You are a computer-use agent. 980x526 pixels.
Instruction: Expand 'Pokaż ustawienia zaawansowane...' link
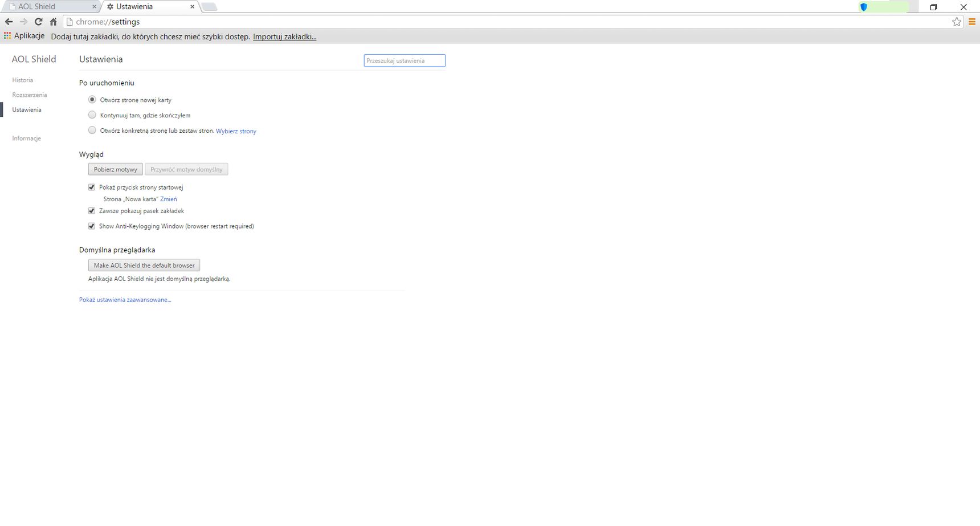125,300
